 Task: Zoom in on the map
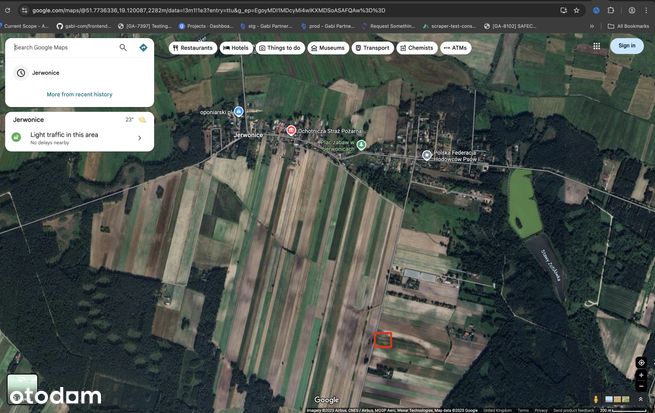(641, 375)
